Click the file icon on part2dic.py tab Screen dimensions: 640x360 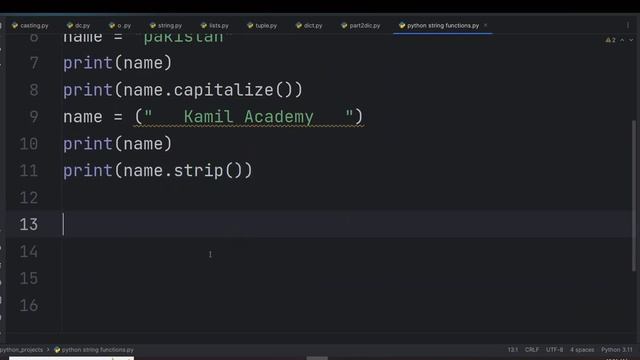click(344, 25)
